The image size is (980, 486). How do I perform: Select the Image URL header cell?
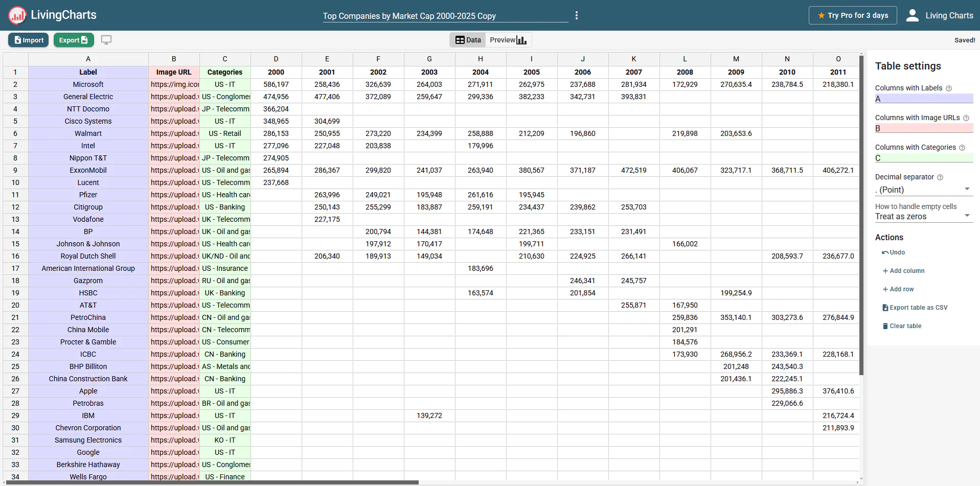click(174, 72)
